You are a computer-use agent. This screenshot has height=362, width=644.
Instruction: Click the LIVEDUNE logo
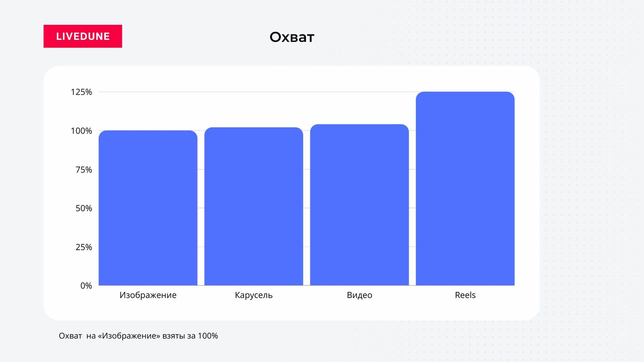[83, 36]
